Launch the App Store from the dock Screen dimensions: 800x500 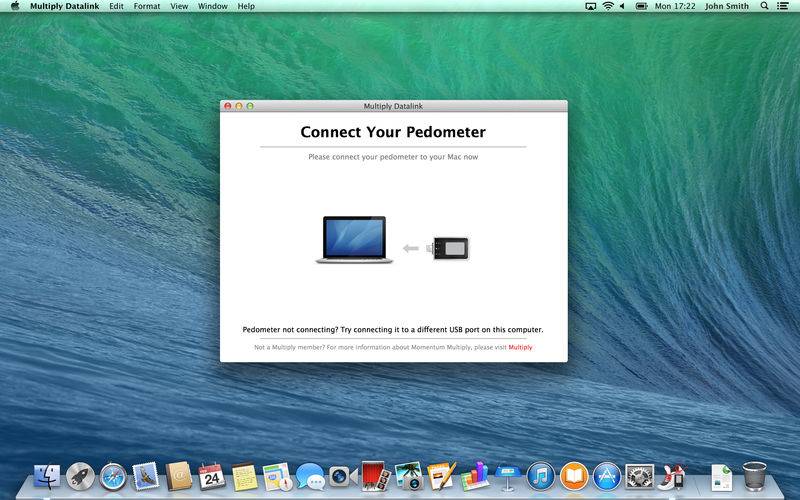pyautogui.click(x=607, y=477)
